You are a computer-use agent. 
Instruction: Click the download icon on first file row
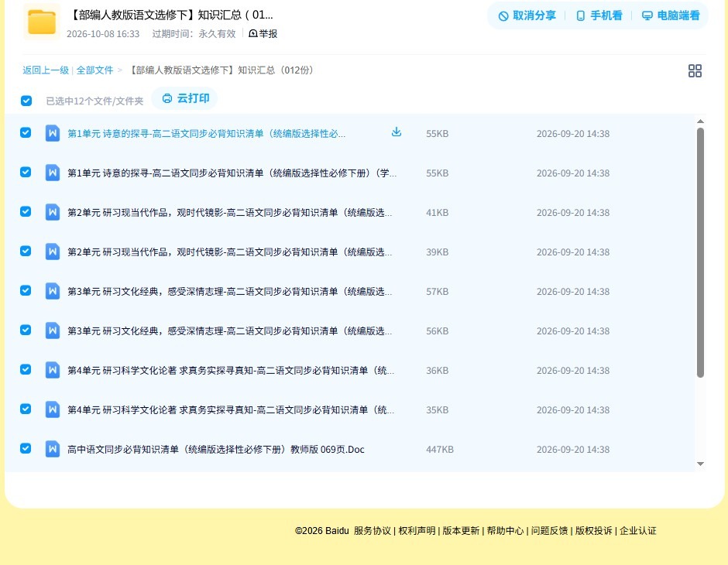pos(396,132)
